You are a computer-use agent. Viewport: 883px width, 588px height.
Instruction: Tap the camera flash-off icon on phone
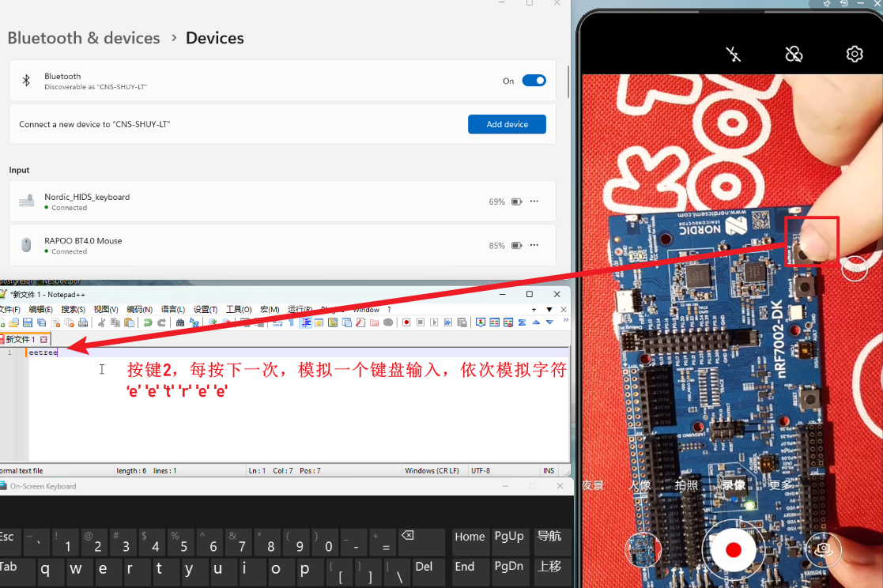[734, 54]
